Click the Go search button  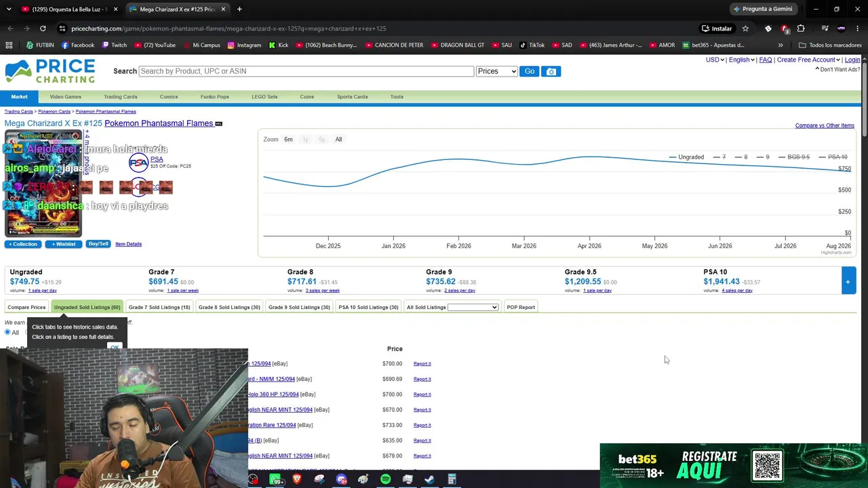click(x=530, y=71)
